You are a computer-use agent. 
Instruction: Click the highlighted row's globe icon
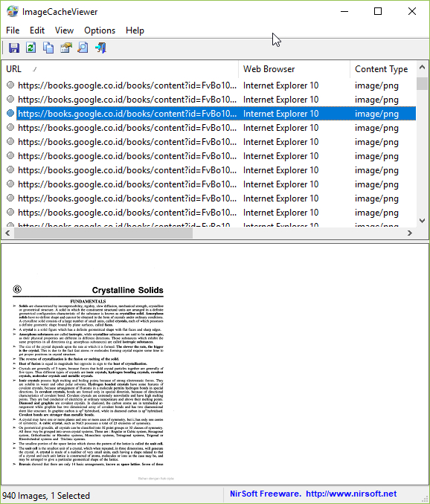[x=10, y=113]
